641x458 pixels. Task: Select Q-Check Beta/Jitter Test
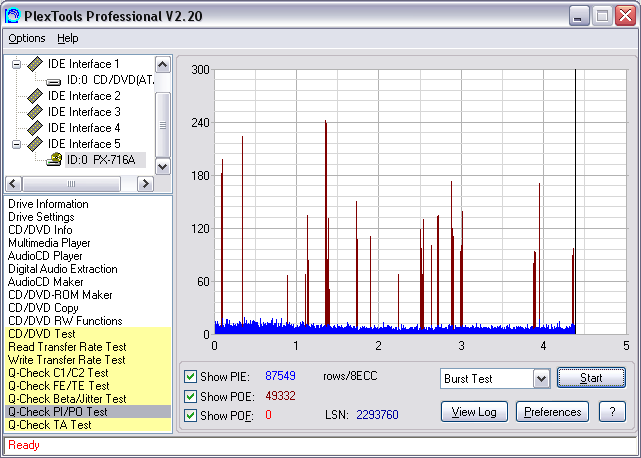click(x=88, y=399)
